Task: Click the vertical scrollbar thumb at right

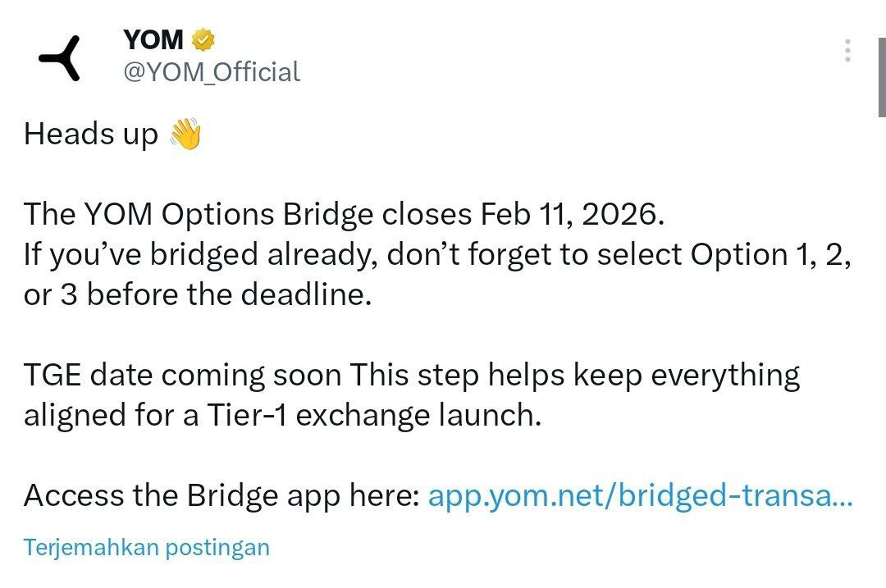Action: tap(881, 57)
